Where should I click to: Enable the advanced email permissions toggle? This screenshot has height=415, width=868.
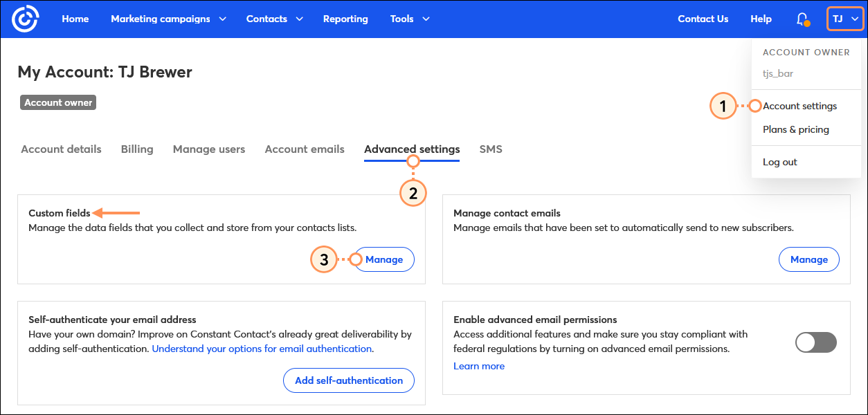tap(816, 342)
